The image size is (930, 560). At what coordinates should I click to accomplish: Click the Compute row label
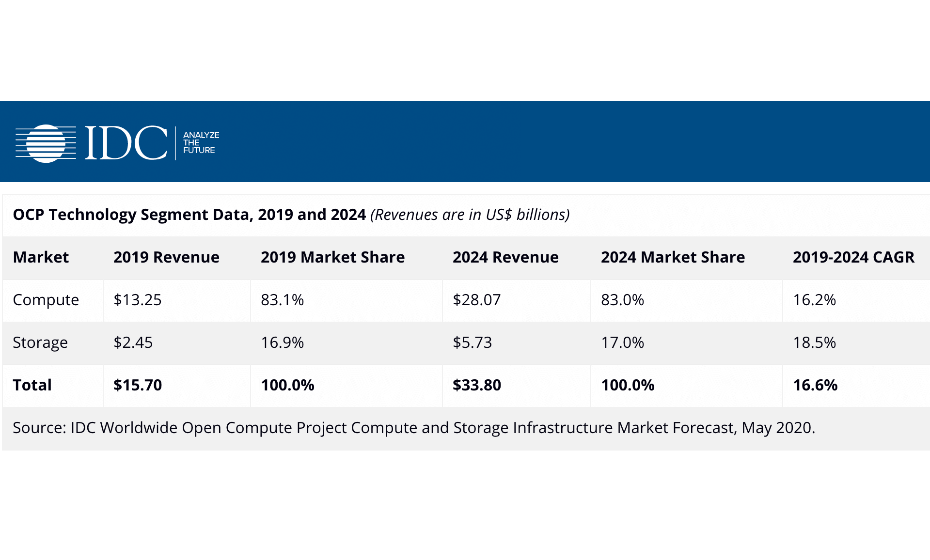(46, 300)
